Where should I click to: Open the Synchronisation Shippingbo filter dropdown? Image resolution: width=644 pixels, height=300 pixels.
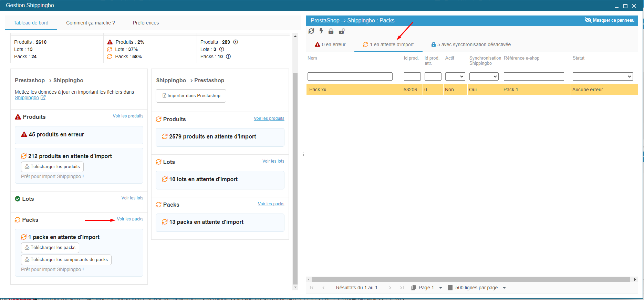point(484,76)
